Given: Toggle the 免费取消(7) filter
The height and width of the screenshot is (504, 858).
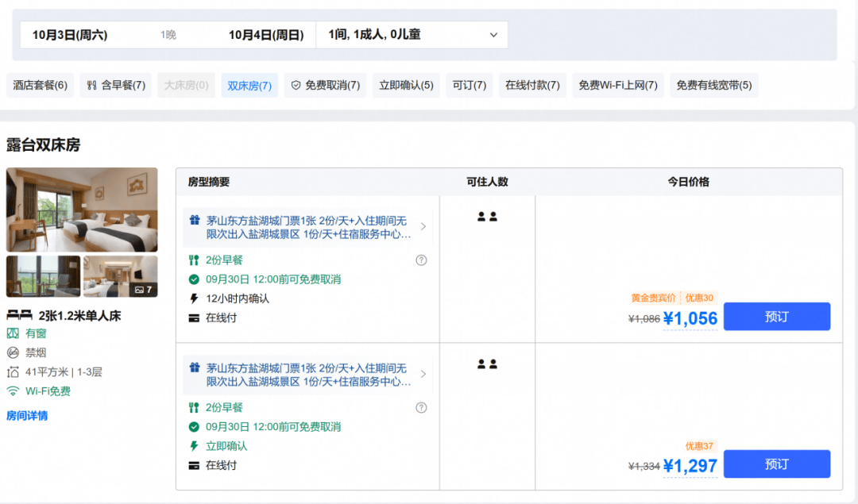Looking at the screenshot, I should [x=325, y=85].
